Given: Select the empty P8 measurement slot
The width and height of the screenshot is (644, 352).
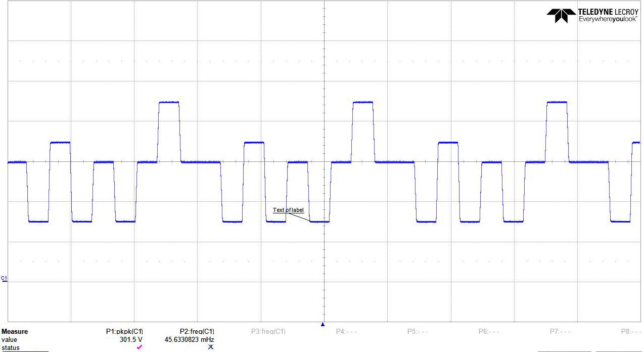Looking at the screenshot, I should click(632, 331).
